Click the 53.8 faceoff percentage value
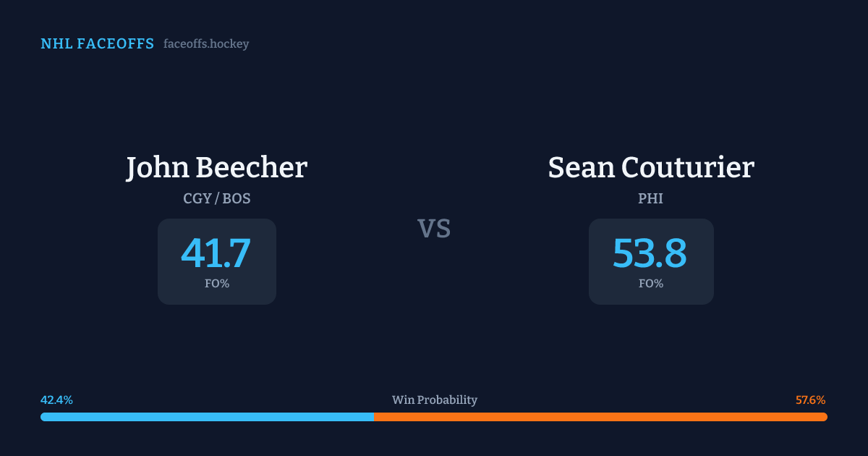Screen dimensions: 868x456 coord(650,253)
